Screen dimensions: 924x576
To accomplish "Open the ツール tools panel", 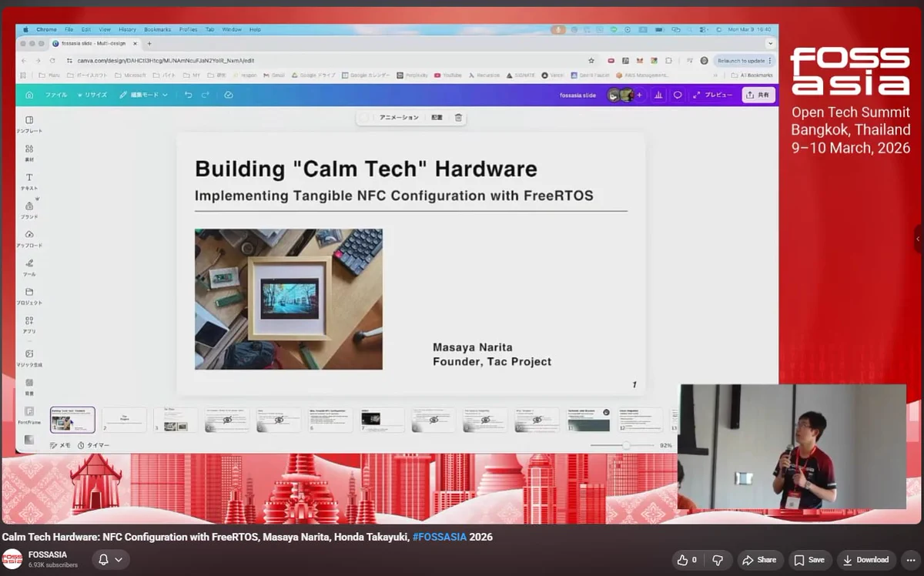I will tap(29, 267).
